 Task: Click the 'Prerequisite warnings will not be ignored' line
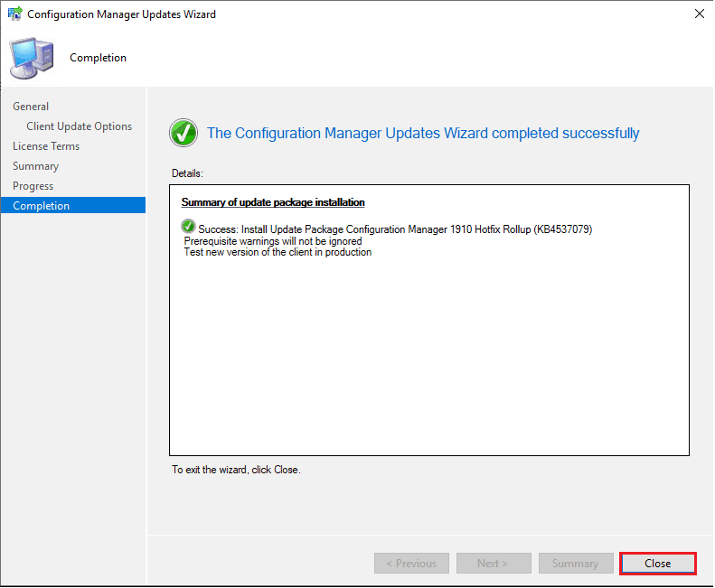(273, 241)
